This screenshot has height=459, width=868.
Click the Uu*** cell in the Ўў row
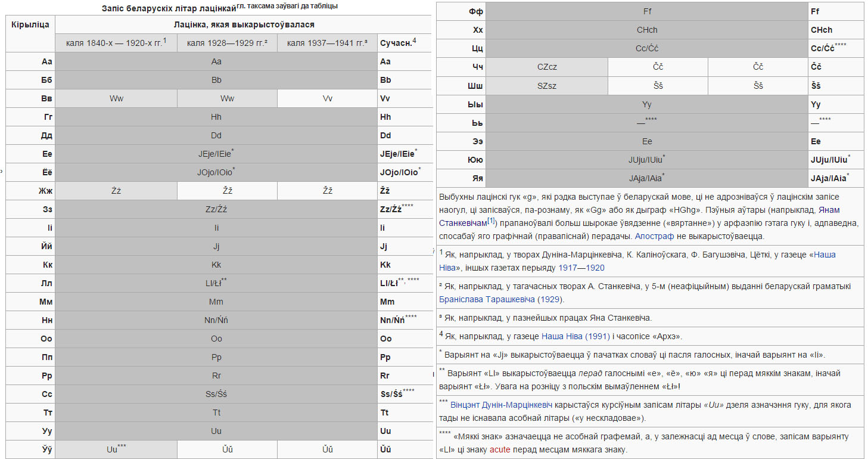(x=116, y=449)
